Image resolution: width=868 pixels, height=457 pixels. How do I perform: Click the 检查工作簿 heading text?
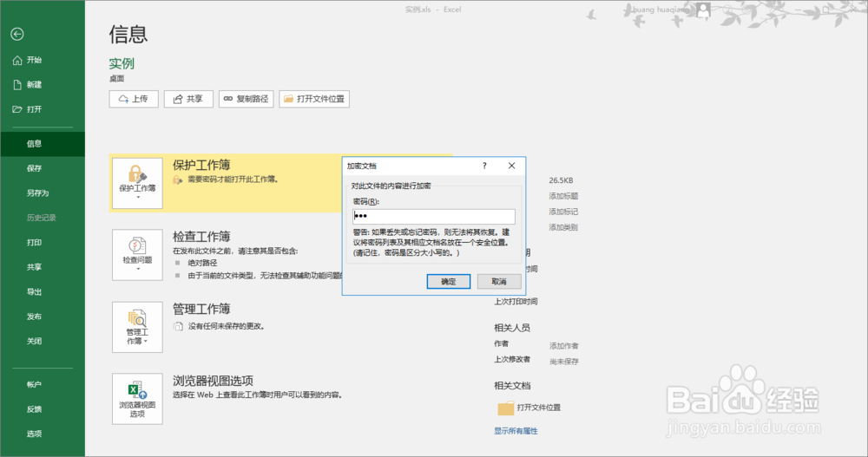click(x=201, y=237)
